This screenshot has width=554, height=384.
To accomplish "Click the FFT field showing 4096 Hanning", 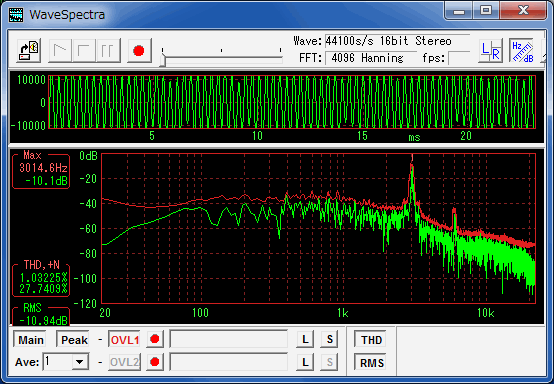I will 371,58.
